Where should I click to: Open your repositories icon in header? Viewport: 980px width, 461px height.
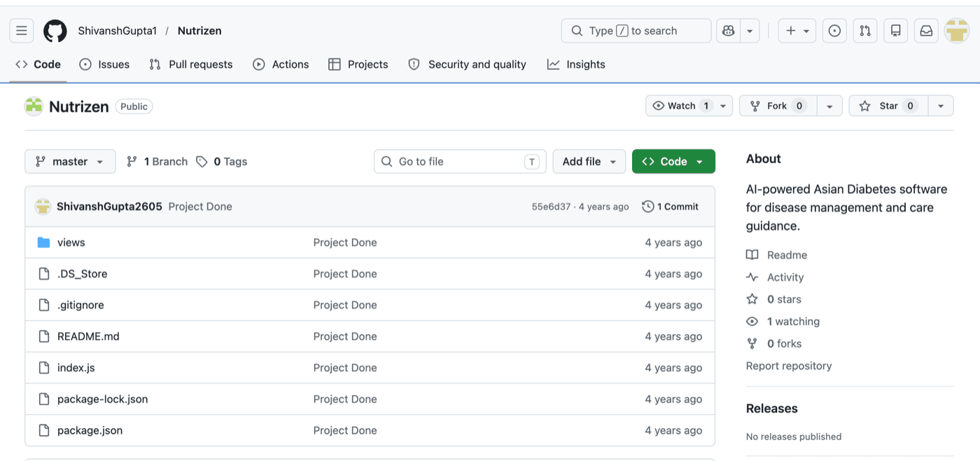click(895, 31)
